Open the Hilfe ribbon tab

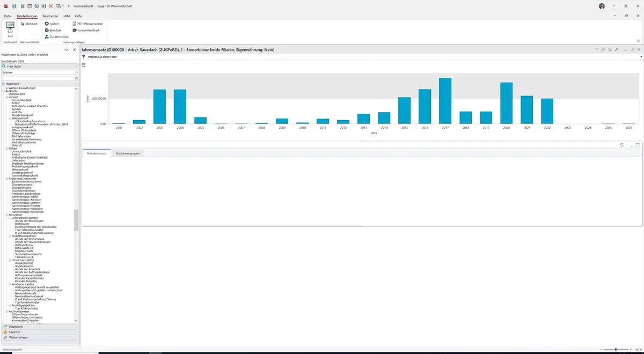click(x=78, y=16)
